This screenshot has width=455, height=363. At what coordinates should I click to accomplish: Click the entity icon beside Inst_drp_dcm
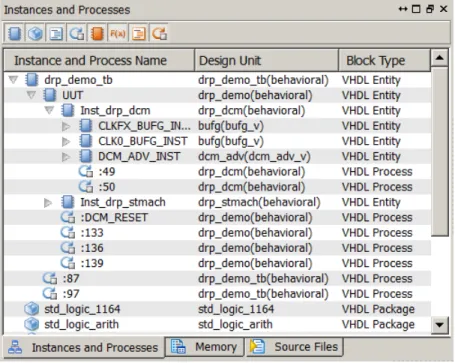pos(68,110)
